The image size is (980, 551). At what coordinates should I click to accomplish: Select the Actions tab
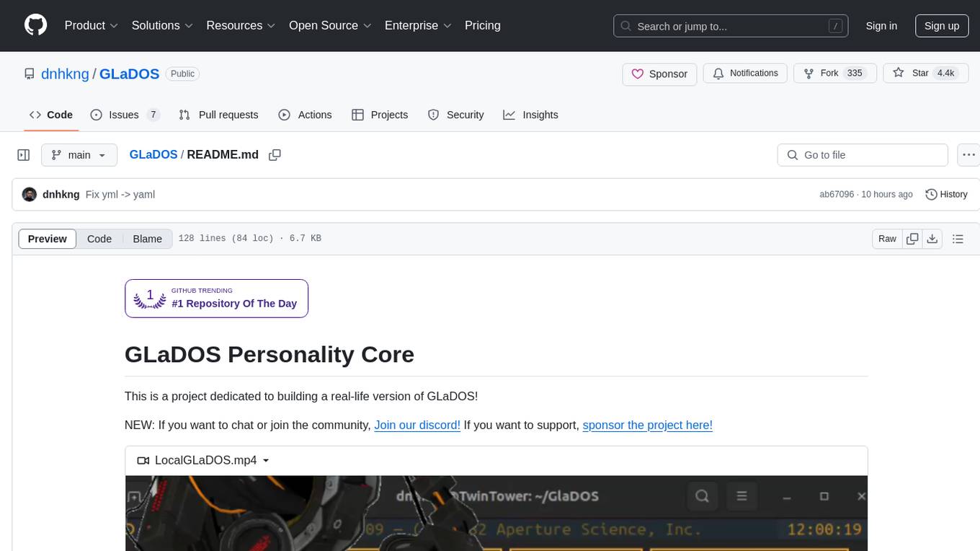tap(305, 115)
